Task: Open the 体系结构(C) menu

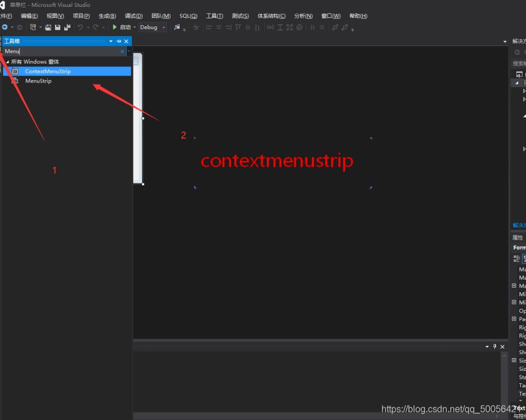Action: coord(271,15)
